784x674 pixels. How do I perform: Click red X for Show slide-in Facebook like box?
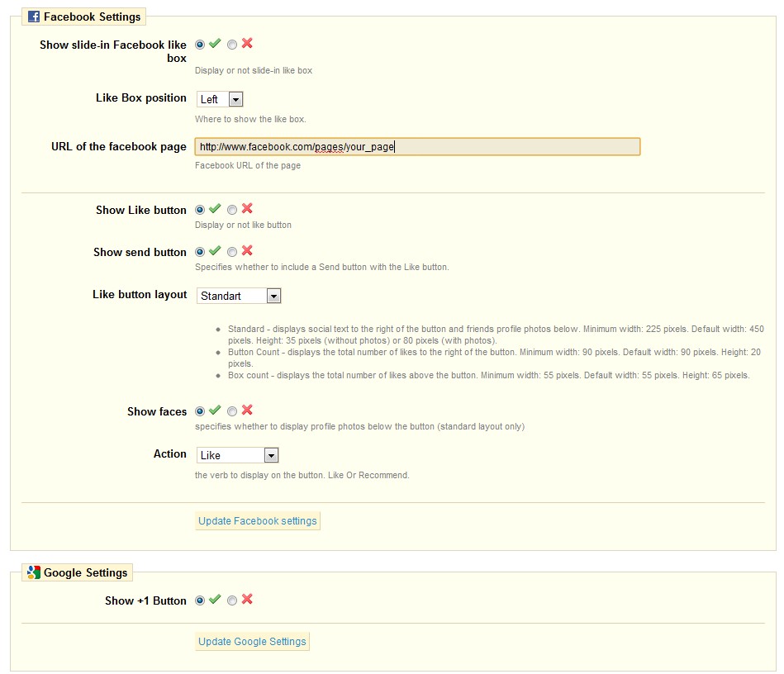247,44
